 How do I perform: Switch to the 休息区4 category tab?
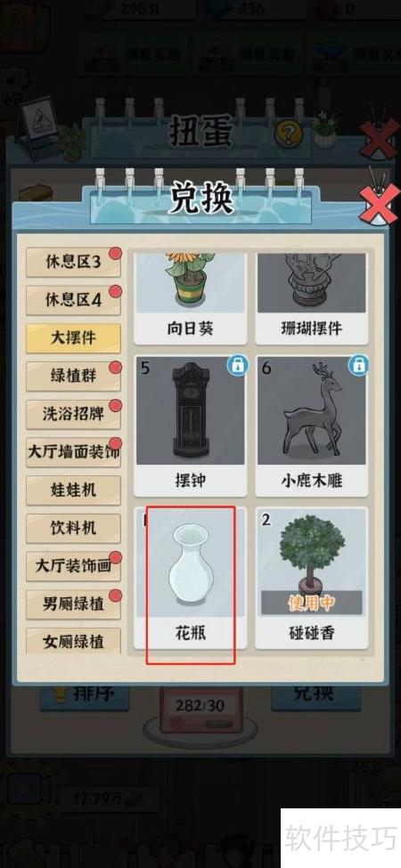click(x=73, y=300)
